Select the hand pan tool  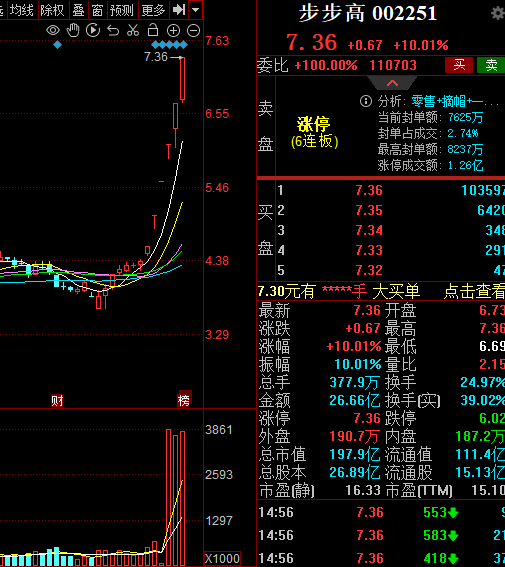click(73, 30)
